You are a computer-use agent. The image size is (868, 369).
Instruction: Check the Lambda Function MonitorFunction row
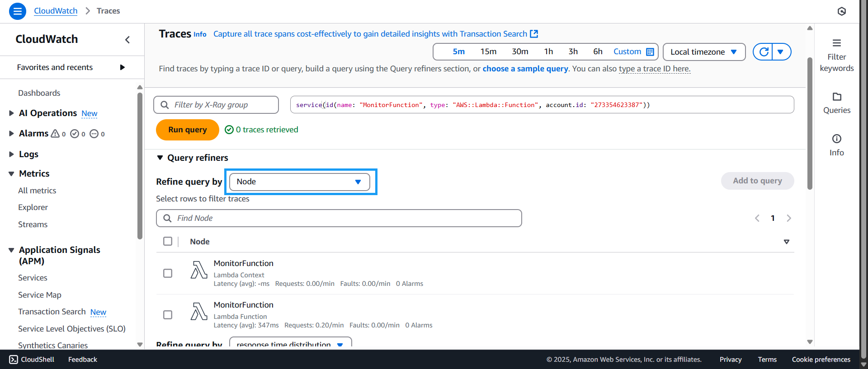pyautogui.click(x=168, y=315)
